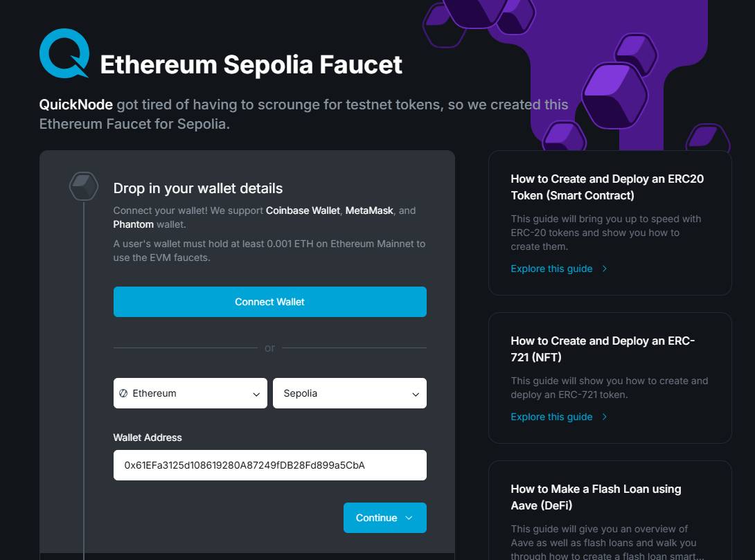This screenshot has width=755, height=560.
Task: Click the Connect Wallet button
Action: 269,302
